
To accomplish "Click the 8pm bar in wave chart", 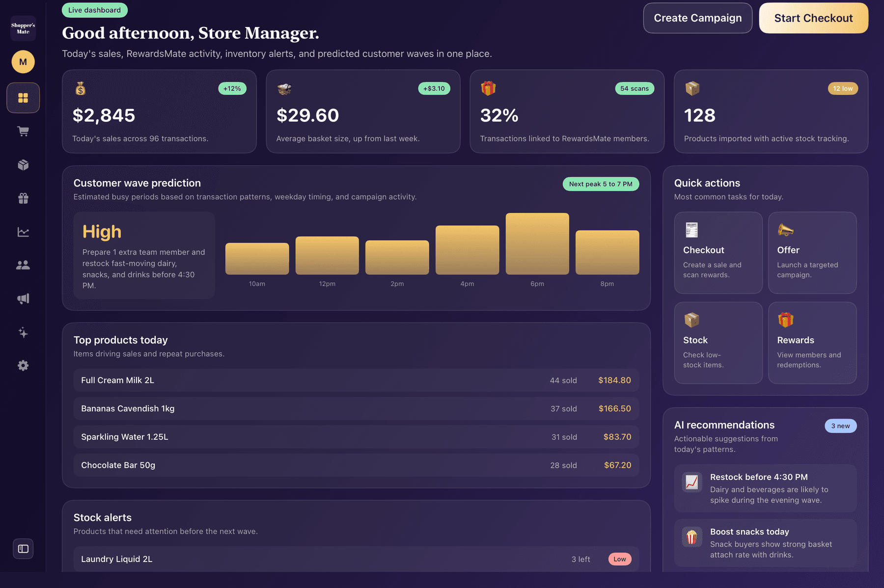I will [608, 252].
